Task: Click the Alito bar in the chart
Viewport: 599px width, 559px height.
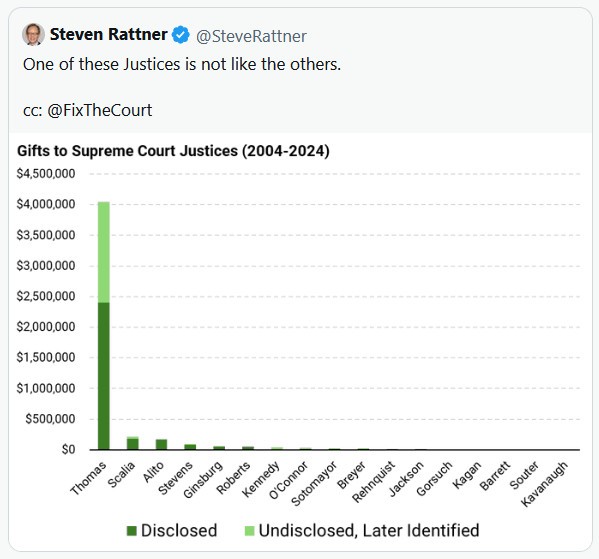Action: click(x=161, y=444)
